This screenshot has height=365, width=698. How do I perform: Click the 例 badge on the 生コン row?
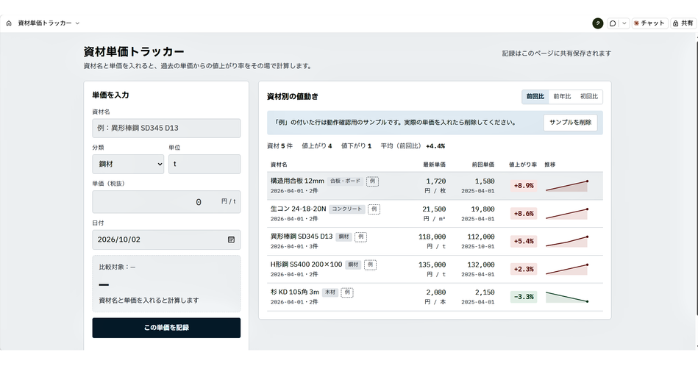coord(374,209)
